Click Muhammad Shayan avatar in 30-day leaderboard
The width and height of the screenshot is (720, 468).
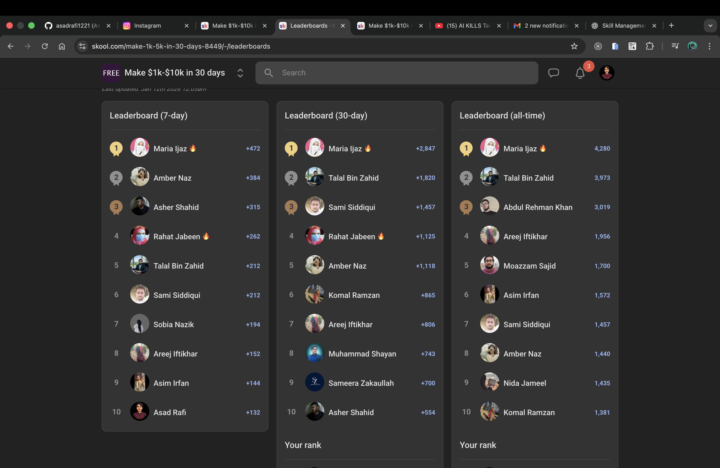[x=315, y=353]
